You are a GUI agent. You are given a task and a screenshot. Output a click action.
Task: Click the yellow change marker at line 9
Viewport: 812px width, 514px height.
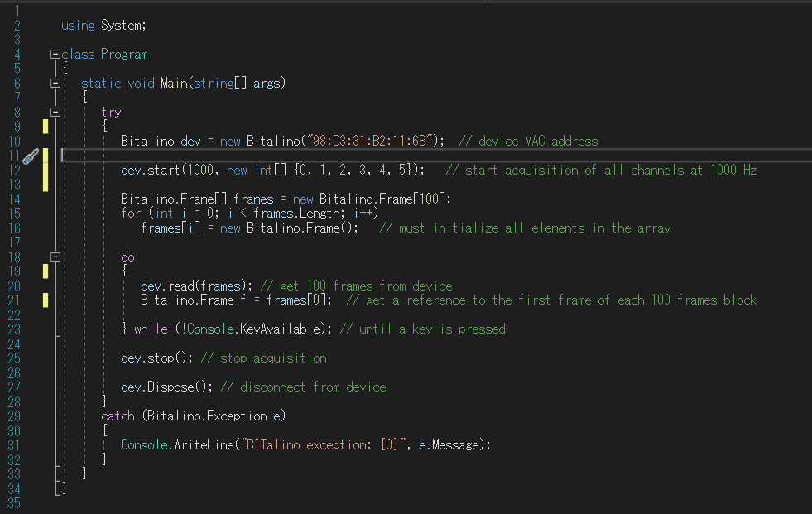coord(46,127)
